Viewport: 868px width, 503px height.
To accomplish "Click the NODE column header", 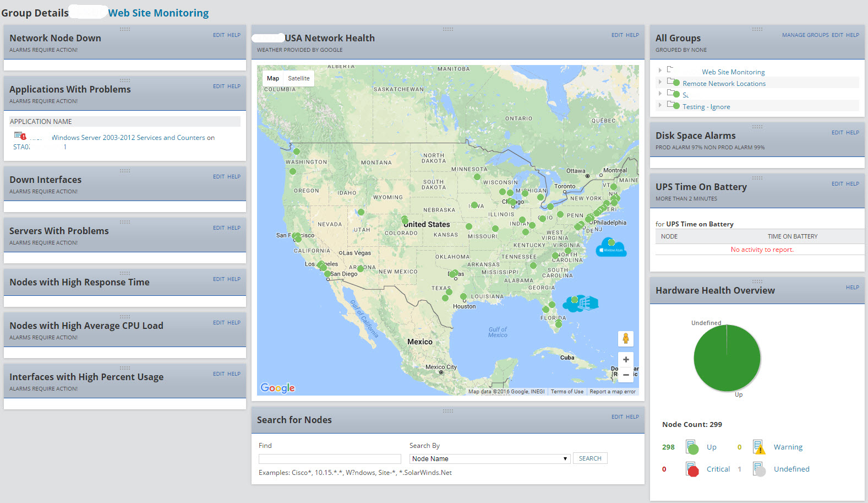I will click(x=669, y=236).
